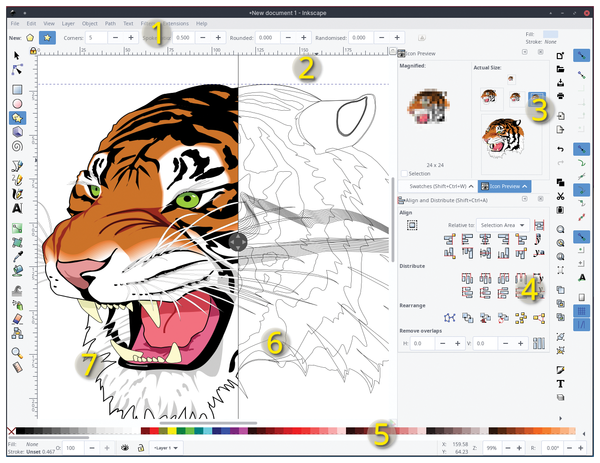Click the Open file folder icon

click(x=561, y=69)
